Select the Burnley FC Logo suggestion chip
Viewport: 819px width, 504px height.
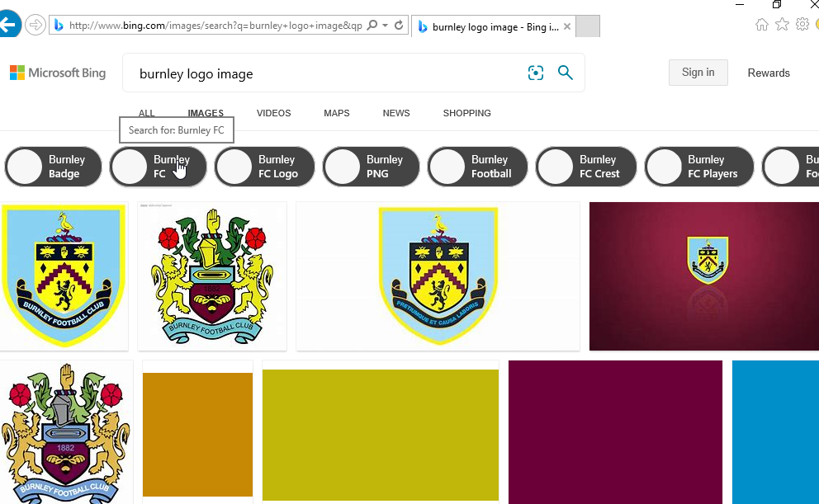[x=265, y=167]
